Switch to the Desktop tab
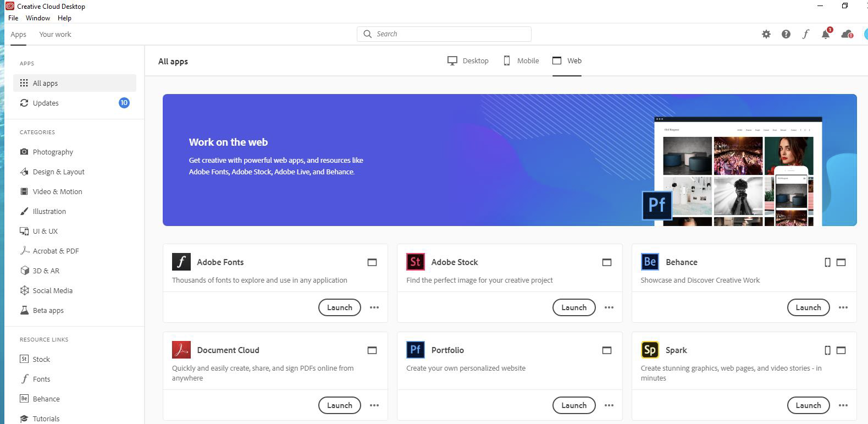The height and width of the screenshot is (424, 868). [468, 60]
